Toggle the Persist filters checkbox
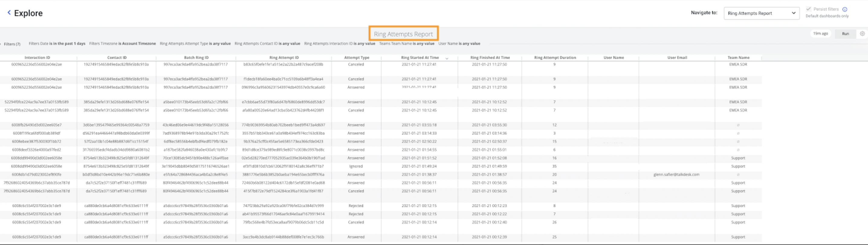Viewport: 868px width, 245px height. click(809, 9)
